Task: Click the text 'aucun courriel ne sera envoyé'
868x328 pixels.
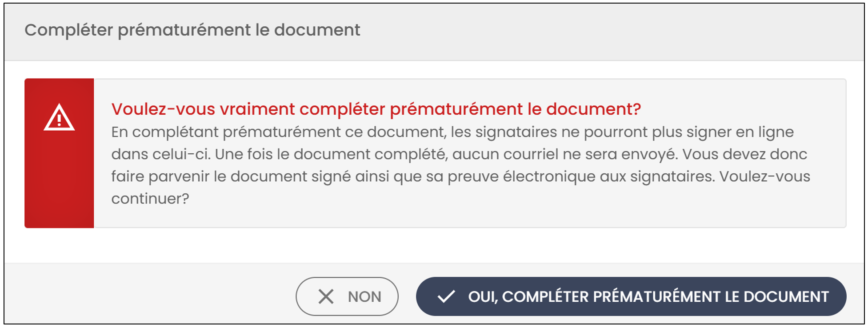Action: (x=565, y=154)
